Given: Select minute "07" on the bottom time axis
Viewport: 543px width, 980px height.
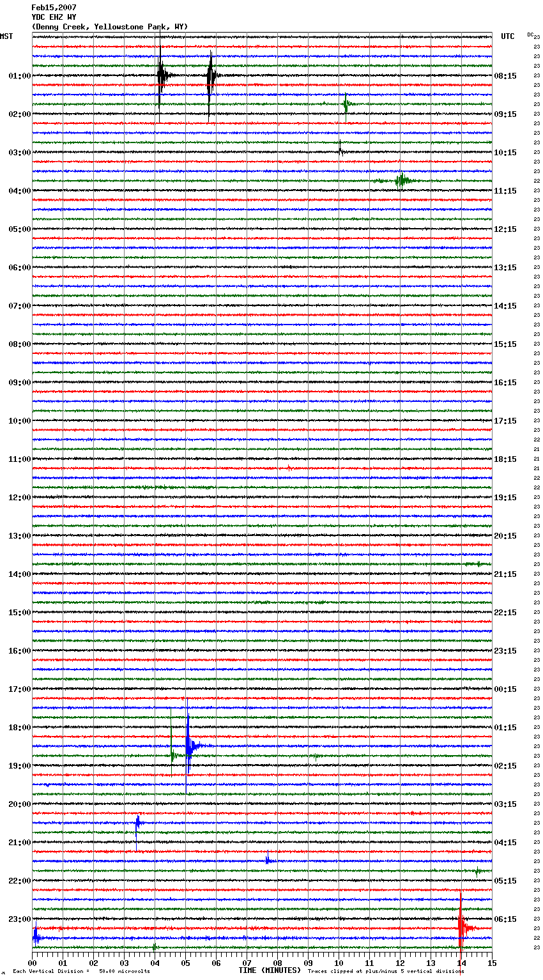Looking at the screenshot, I should (247, 963).
